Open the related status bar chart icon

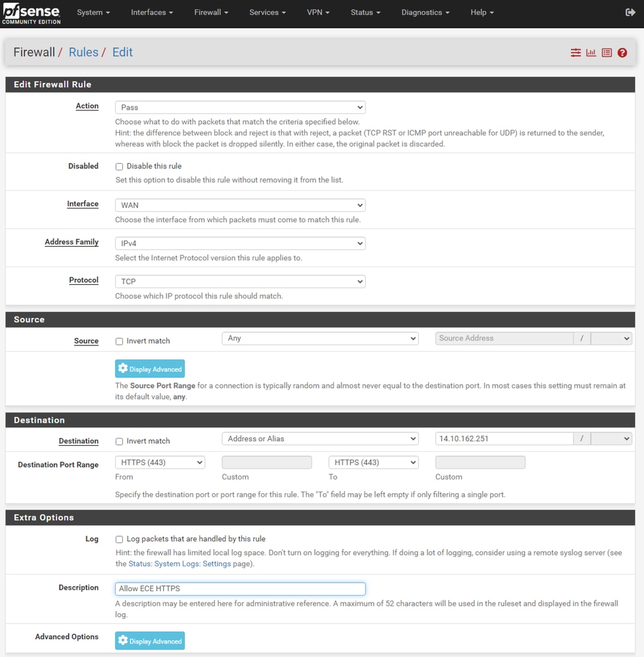(591, 53)
